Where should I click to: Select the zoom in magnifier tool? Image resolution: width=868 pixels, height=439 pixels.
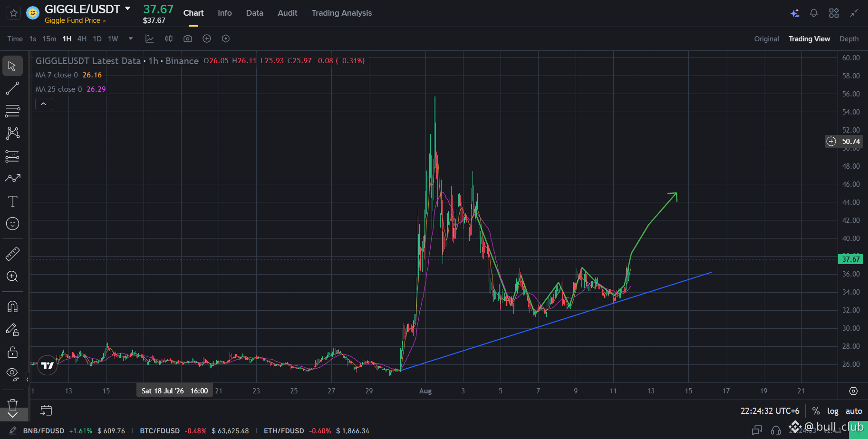tap(12, 277)
